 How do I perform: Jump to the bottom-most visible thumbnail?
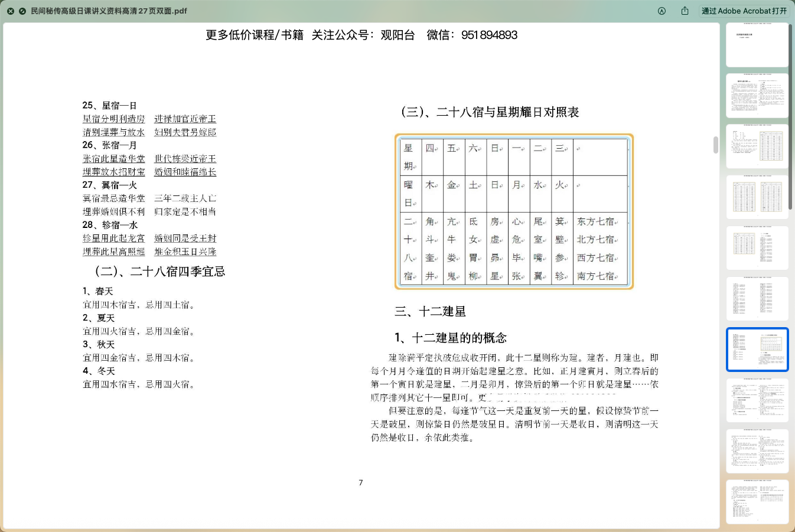757,502
